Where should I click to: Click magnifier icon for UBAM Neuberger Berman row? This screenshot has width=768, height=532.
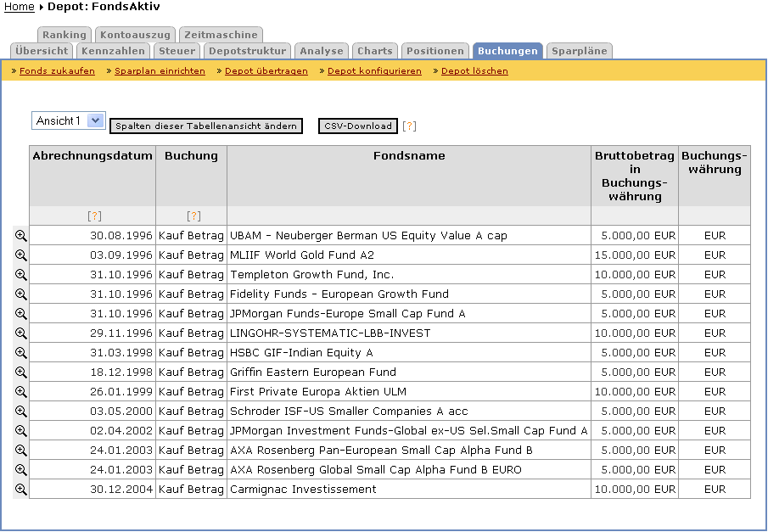click(x=21, y=236)
